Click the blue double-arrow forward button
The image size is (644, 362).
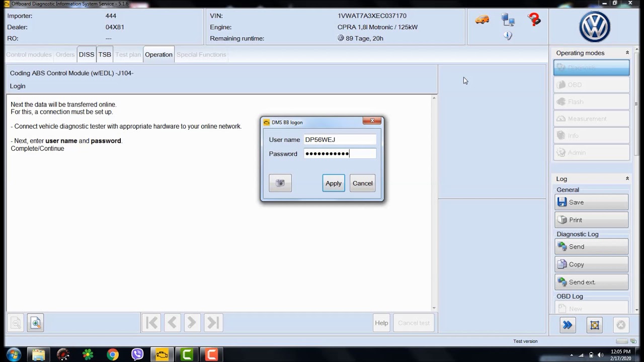click(x=568, y=325)
